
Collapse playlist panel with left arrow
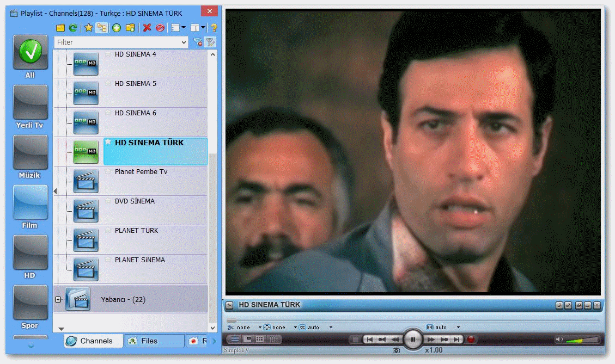[x=56, y=191]
